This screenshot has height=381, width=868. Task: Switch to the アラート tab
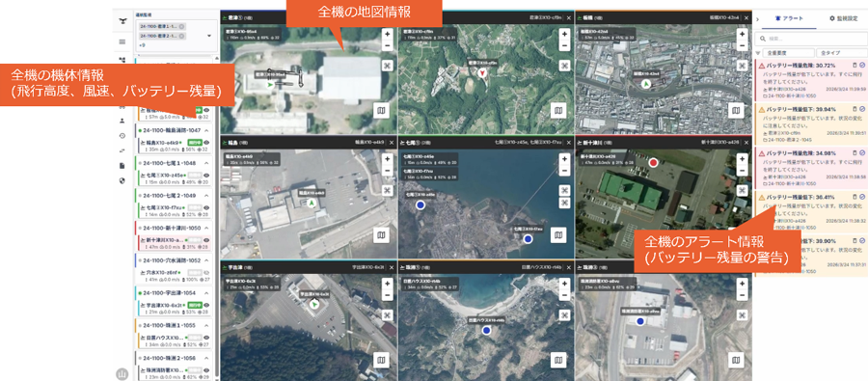785,18
